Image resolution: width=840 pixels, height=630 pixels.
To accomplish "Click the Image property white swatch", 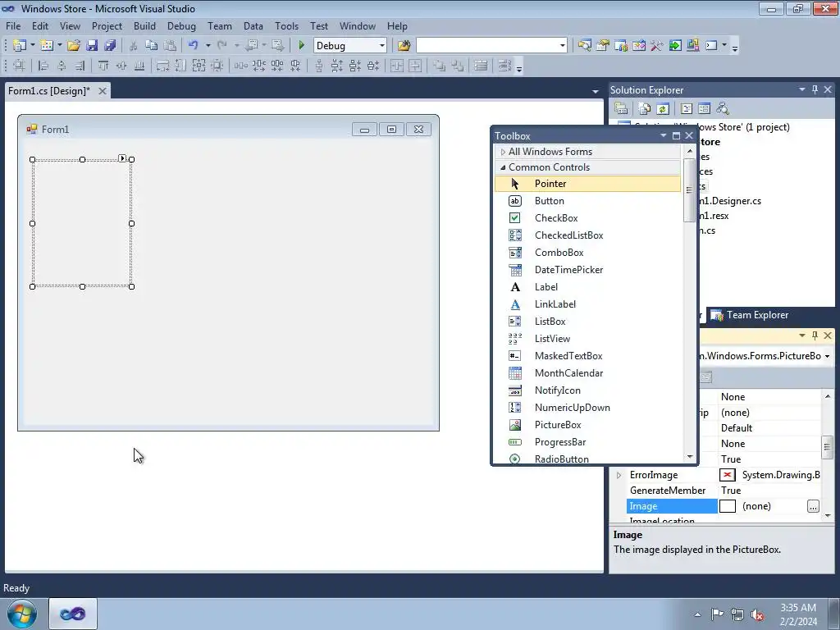I will 727,506.
